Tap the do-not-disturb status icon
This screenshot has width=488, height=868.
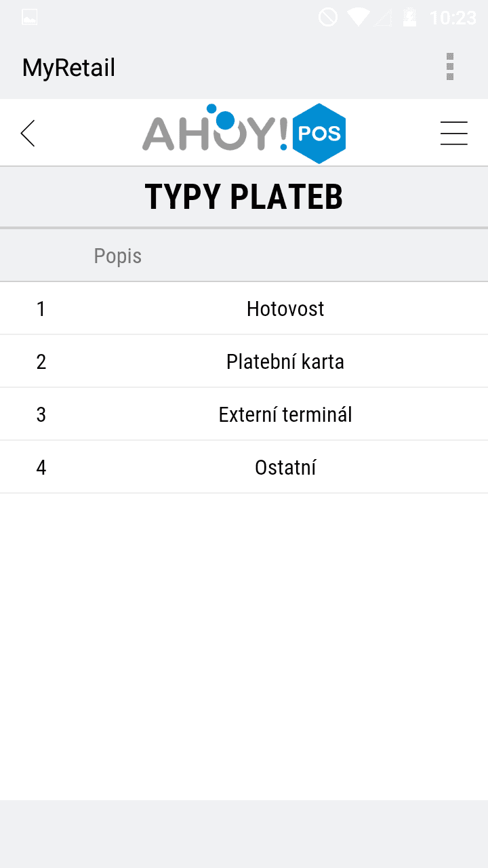click(x=328, y=17)
